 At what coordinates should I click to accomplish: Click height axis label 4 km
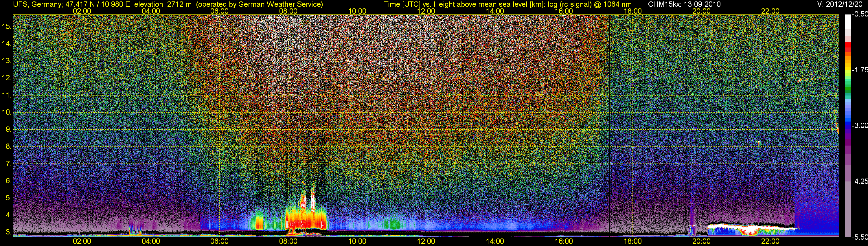pos(8,215)
